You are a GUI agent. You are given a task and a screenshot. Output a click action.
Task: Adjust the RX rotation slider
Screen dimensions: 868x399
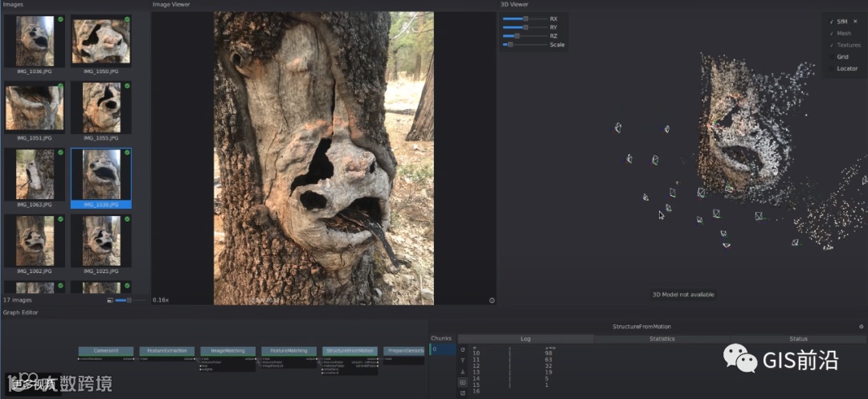(x=524, y=18)
